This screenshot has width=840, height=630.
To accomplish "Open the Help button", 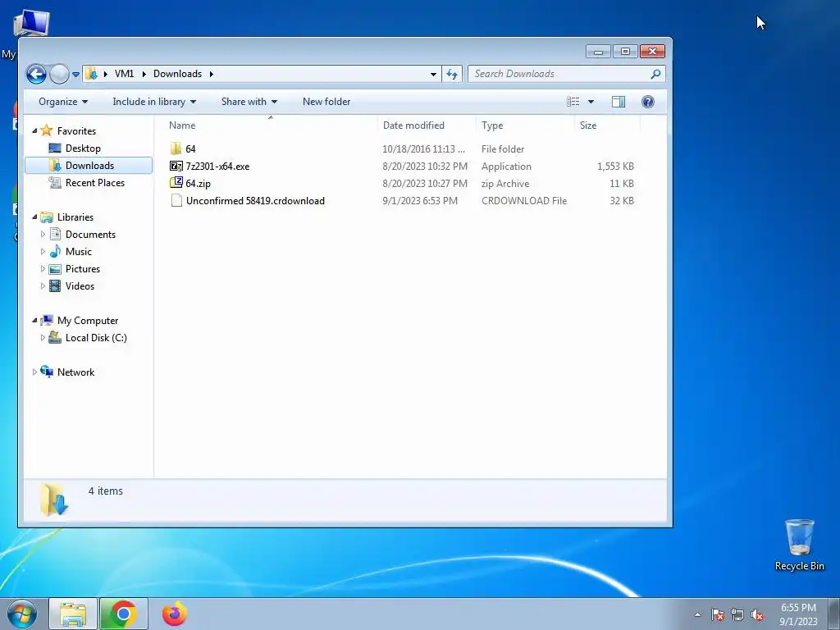I will click(648, 102).
